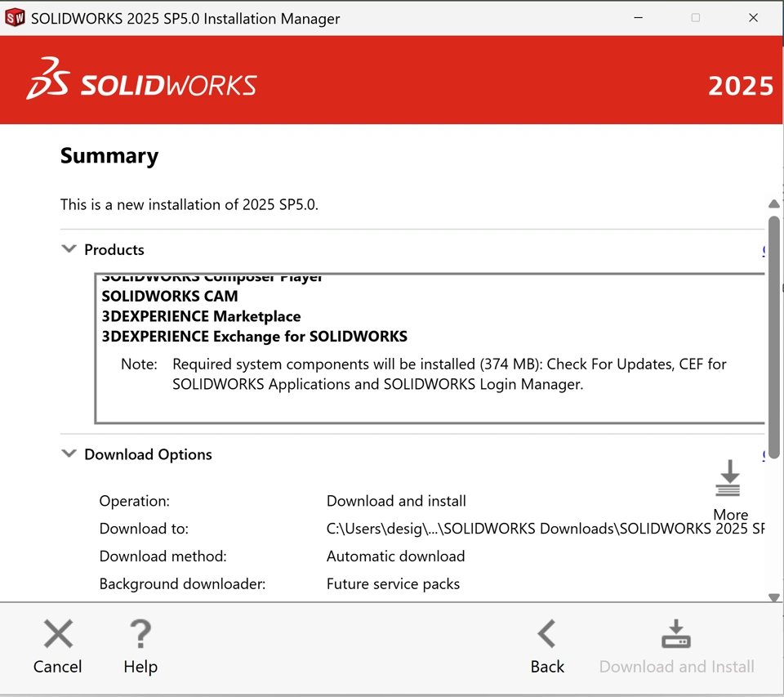Image resolution: width=784 pixels, height=697 pixels.
Task: Minimize the Installation Manager window
Action: [639, 18]
